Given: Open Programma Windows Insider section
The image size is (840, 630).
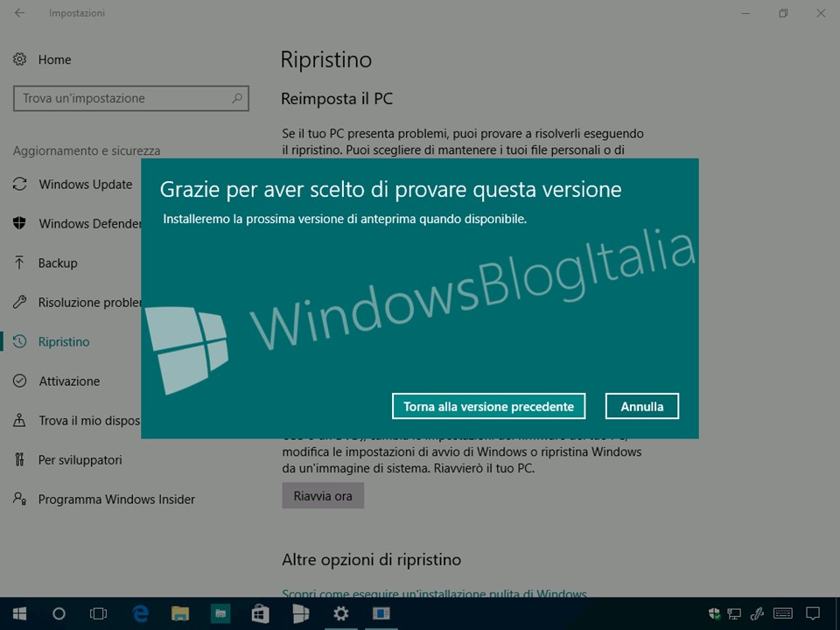Looking at the screenshot, I should point(116,500).
